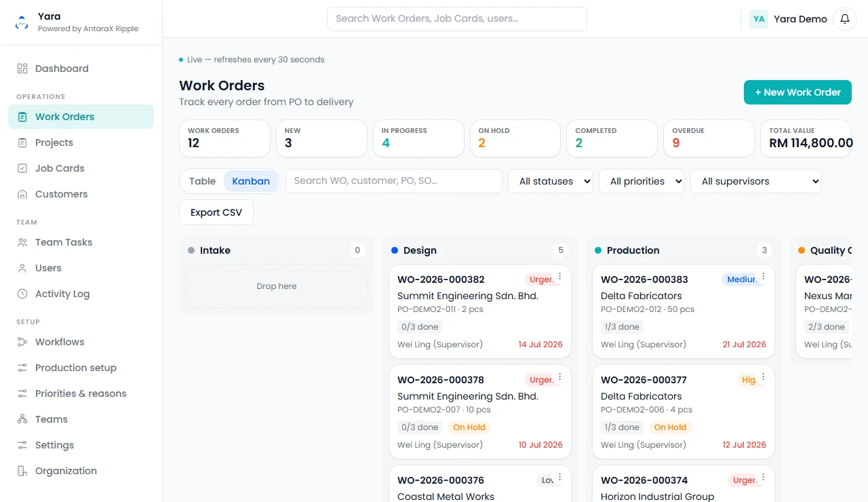Click the Organization building icon

pos(22,471)
